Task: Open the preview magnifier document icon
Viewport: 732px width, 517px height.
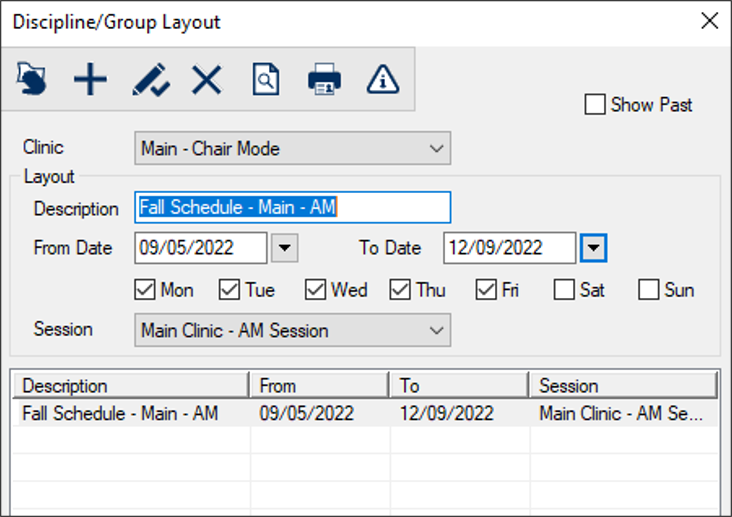Action: tap(265, 79)
